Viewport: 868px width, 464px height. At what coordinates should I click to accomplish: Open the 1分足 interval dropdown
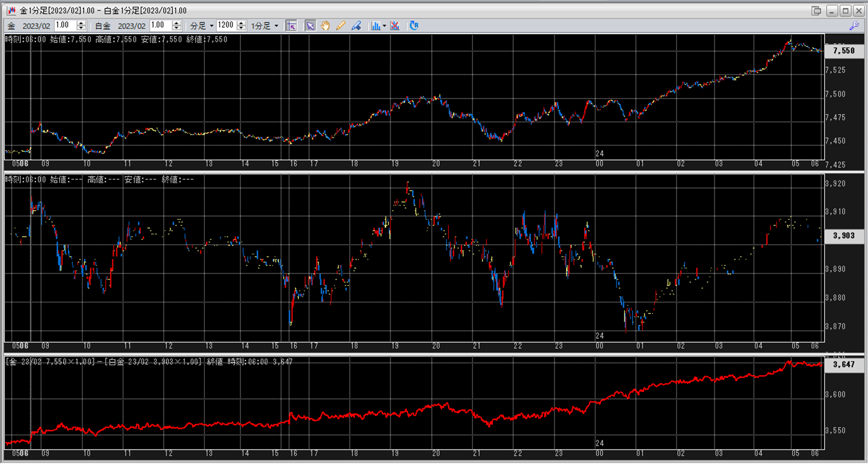(276, 26)
